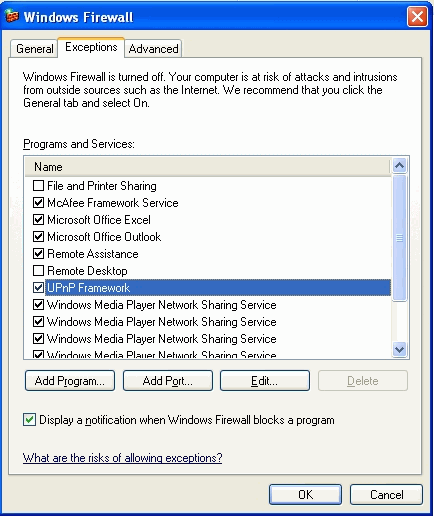The height and width of the screenshot is (516, 434).
Task: Click the Windows Firewall title bar icon
Action: (x=12, y=16)
